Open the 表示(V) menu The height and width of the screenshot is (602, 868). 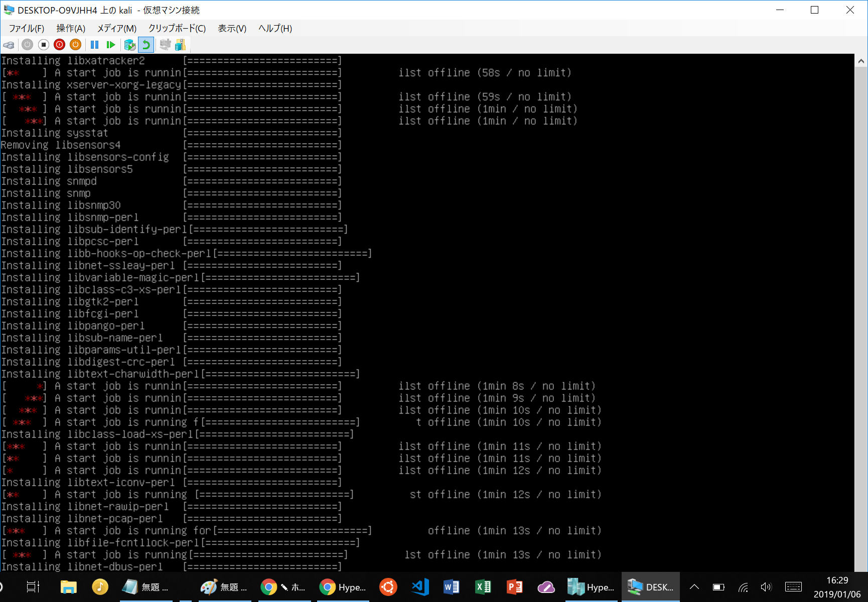pyautogui.click(x=232, y=29)
